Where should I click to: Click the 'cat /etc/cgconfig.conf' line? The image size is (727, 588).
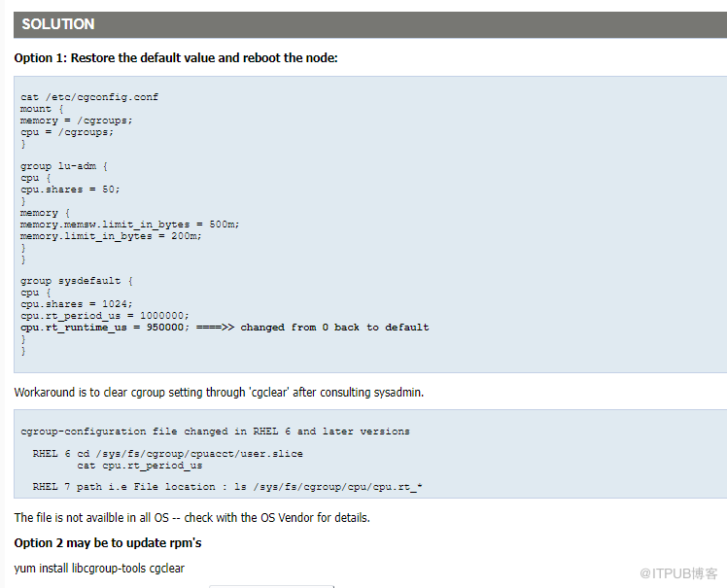tap(89, 97)
